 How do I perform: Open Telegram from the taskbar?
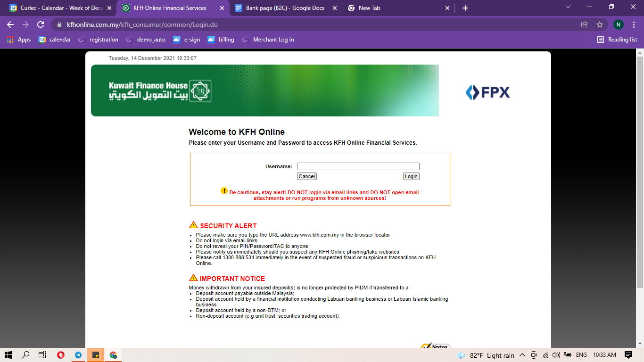(x=78, y=355)
